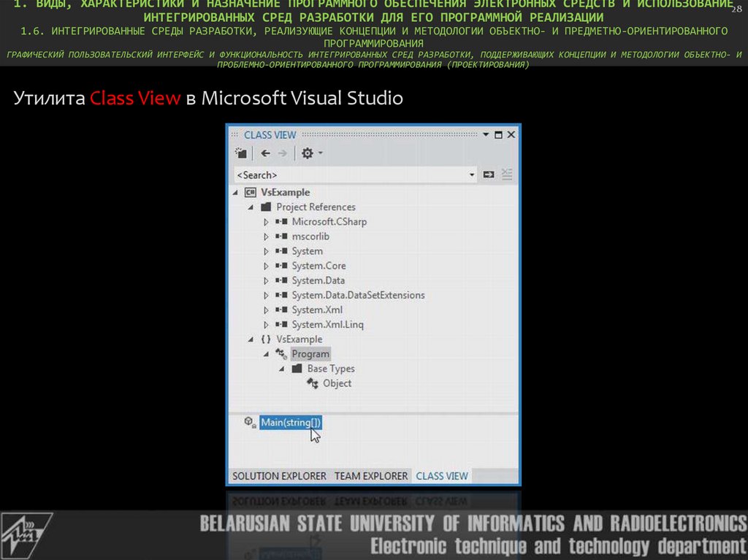748x560 pixels.
Task: Click the System.Xml assembly icon
Action: pos(281,310)
